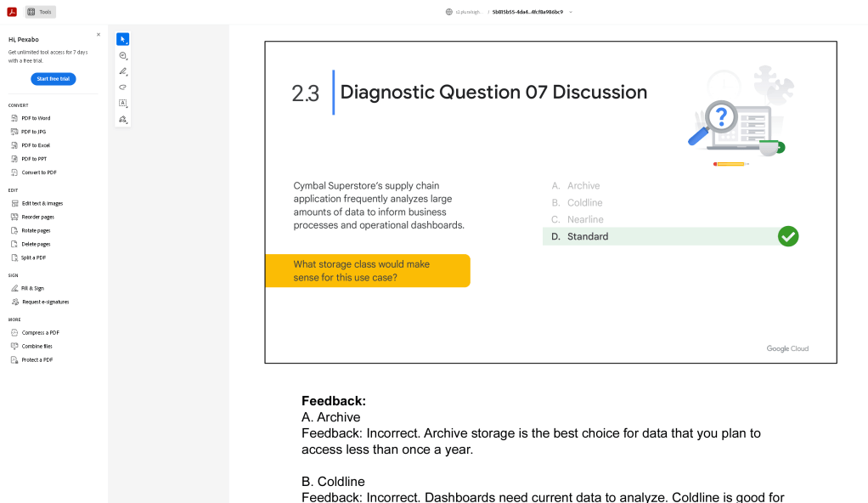Click answer option 'C. Nearline'
Screen dimensions: 868x503
coord(578,219)
